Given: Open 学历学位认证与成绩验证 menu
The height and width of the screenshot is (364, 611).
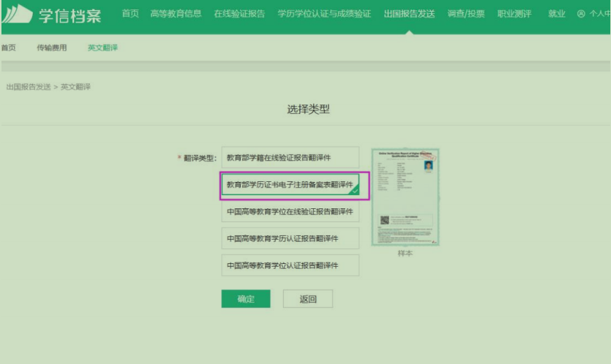Looking at the screenshot, I should (x=324, y=14).
